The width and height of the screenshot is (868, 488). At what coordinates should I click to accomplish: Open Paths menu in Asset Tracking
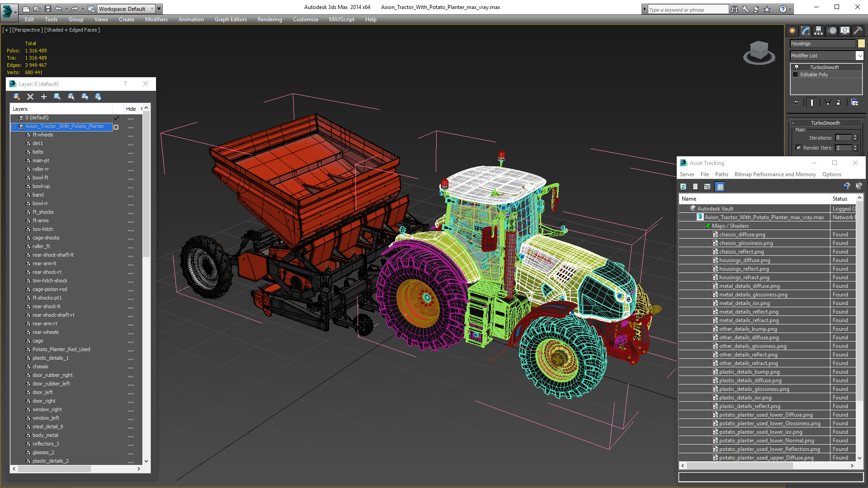click(722, 174)
